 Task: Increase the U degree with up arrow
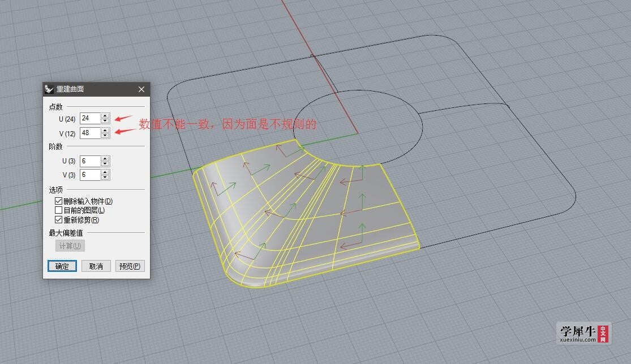pos(105,159)
